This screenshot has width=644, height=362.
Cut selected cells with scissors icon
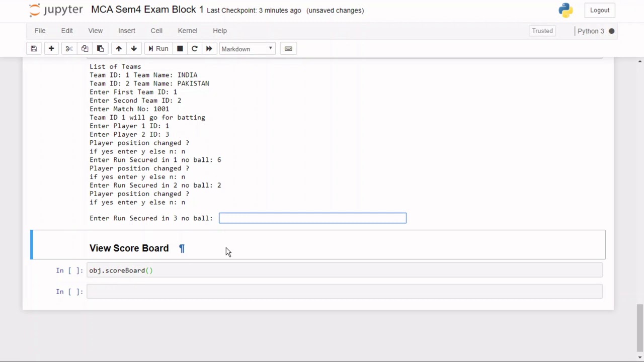click(x=69, y=49)
